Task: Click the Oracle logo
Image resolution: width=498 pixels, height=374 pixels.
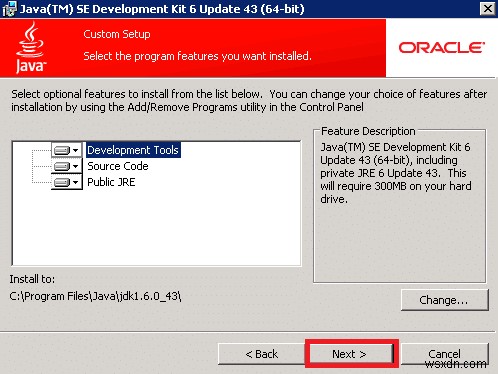Action: [x=442, y=48]
